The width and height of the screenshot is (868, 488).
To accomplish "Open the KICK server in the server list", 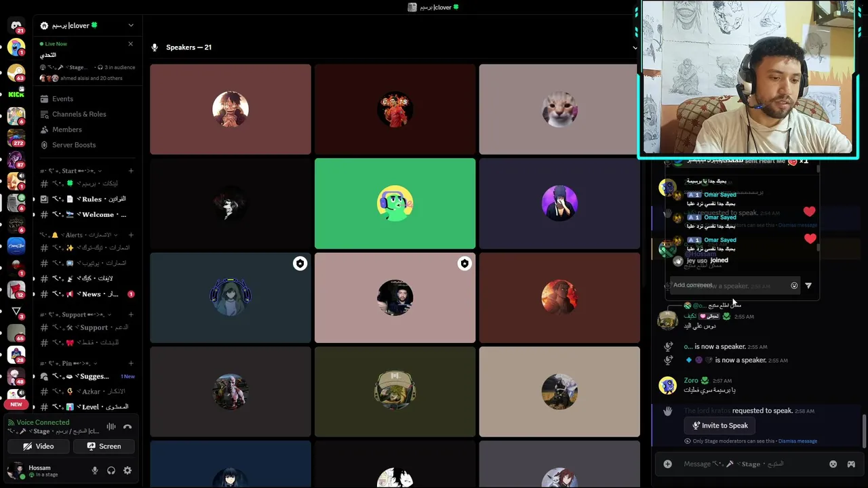I will 16,94.
